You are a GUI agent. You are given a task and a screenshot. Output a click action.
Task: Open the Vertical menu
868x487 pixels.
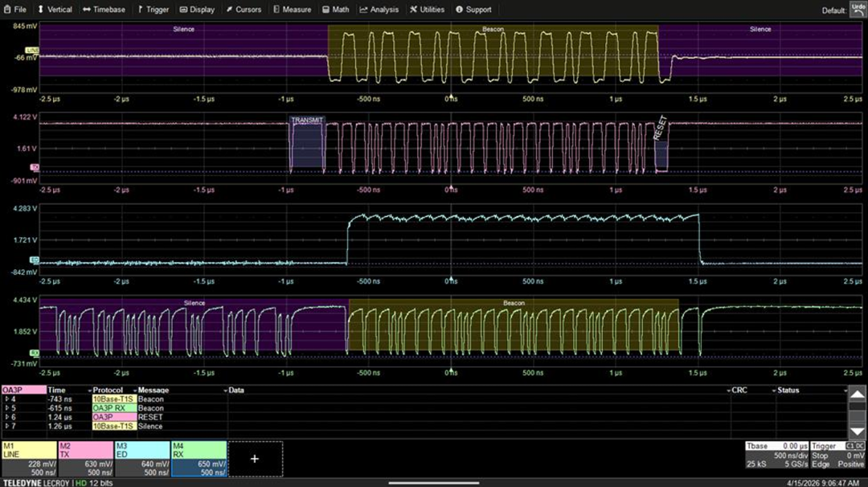(55, 10)
